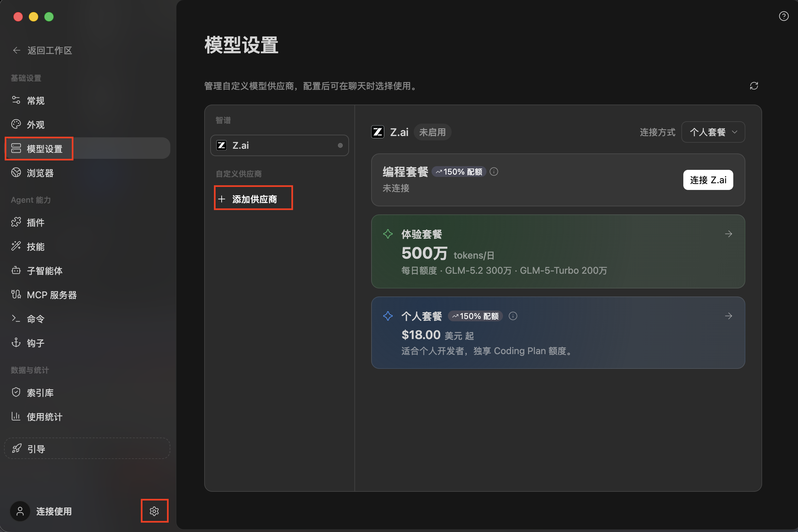Open the 钩子 section

pos(87,343)
